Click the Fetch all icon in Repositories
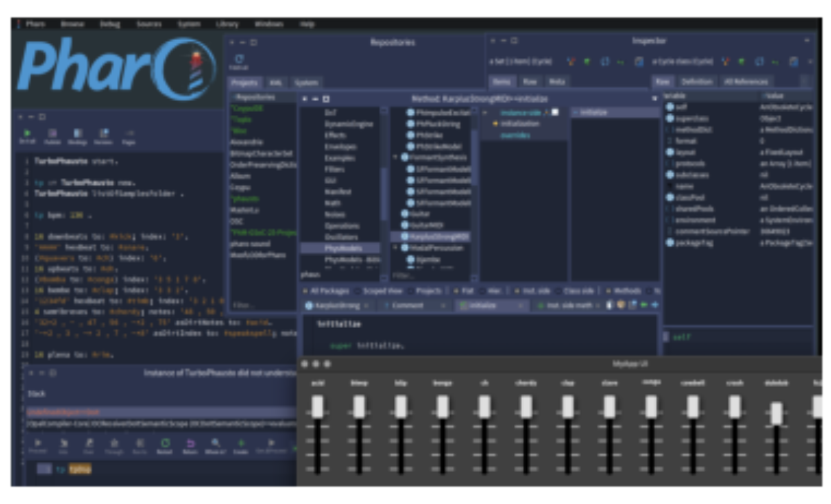Viewport: 831px width, 504px height. (x=240, y=62)
